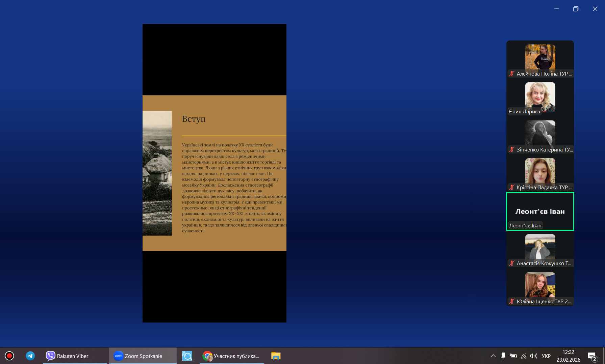Click the microphone icon in system tray
Image resolution: width=605 pixels, height=364 pixels.
pyautogui.click(x=503, y=356)
